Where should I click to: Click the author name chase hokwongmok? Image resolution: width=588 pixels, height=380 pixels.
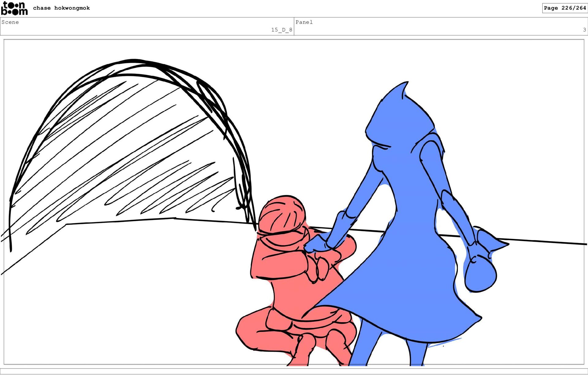[61, 8]
